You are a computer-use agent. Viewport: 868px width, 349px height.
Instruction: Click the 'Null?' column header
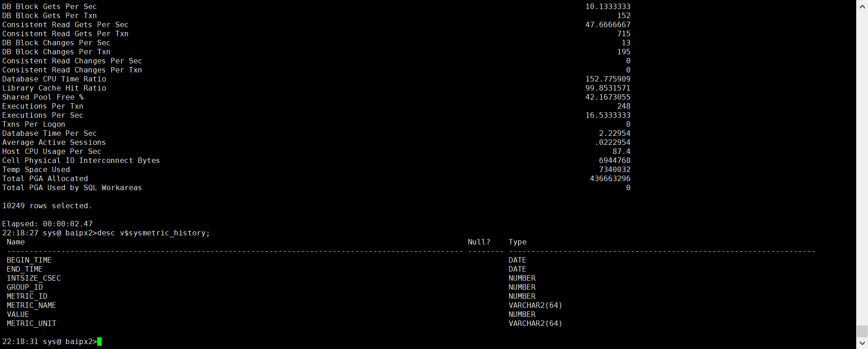479,242
